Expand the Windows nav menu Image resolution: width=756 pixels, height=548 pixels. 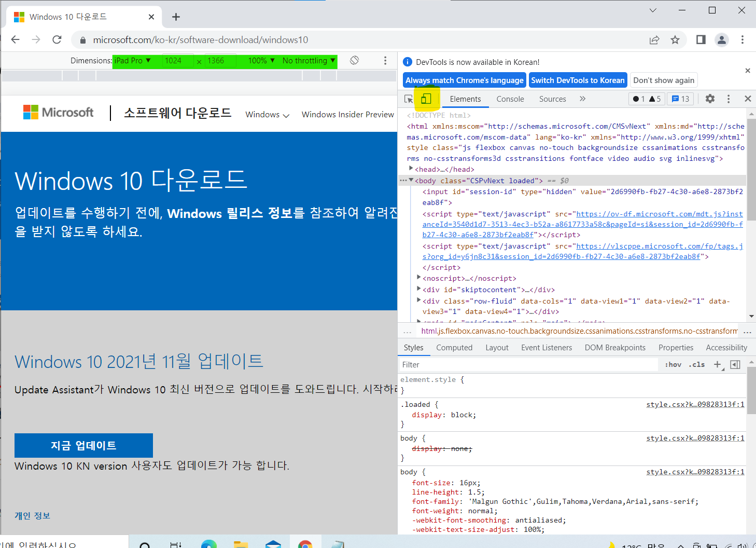pos(267,115)
